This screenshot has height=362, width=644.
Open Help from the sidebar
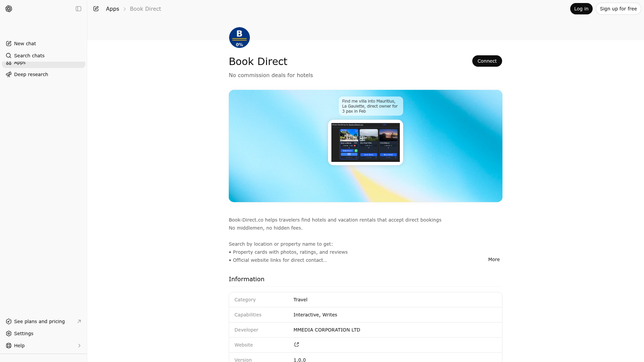click(x=19, y=345)
